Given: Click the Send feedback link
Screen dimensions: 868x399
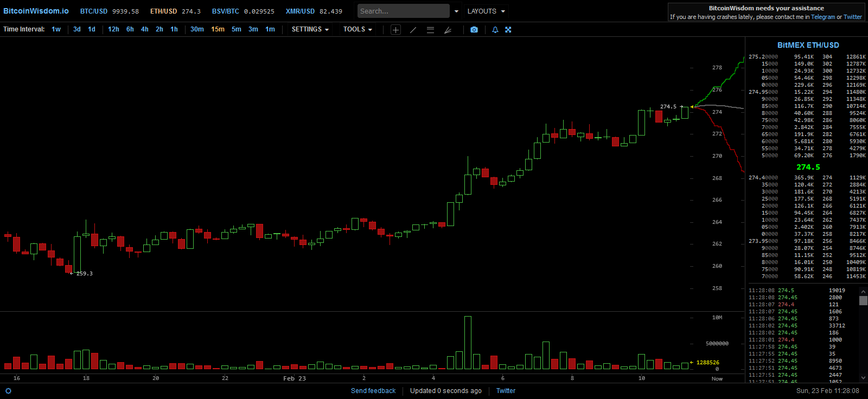Looking at the screenshot, I should pos(373,391).
